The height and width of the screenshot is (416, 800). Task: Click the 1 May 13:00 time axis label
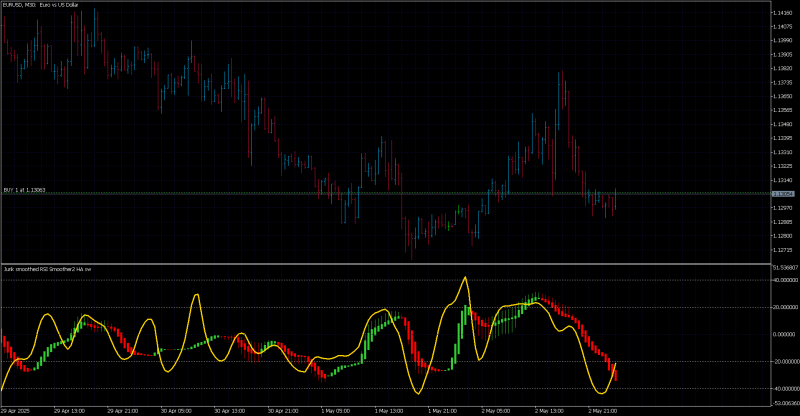(389, 410)
